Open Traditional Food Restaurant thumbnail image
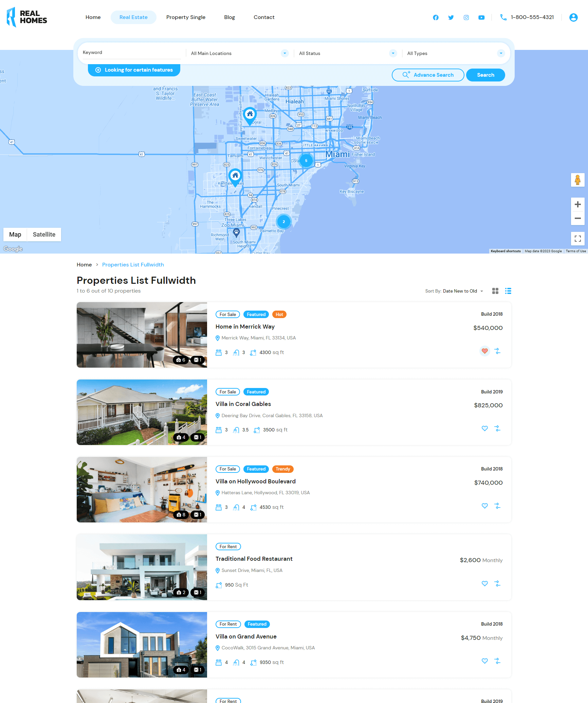Image resolution: width=588 pixels, height=703 pixels. click(x=142, y=567)
